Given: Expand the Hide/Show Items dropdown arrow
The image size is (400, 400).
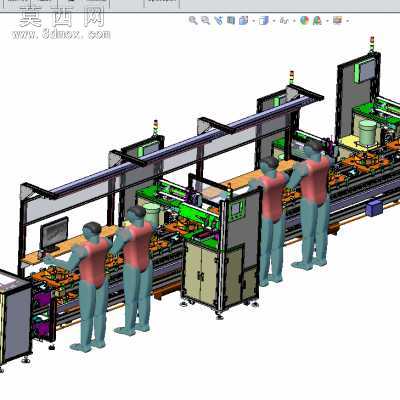Looking at the screenshot, I should (x=294, y=21).
